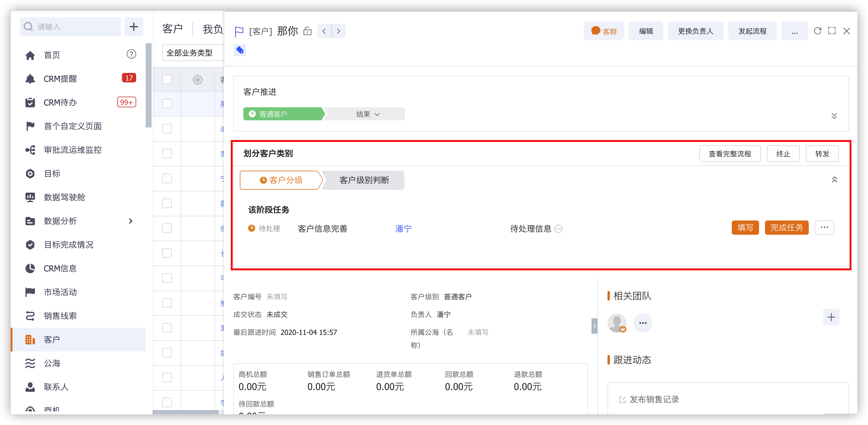Click the help question mark icon
The image size is (868, 425).
[131, 54]
